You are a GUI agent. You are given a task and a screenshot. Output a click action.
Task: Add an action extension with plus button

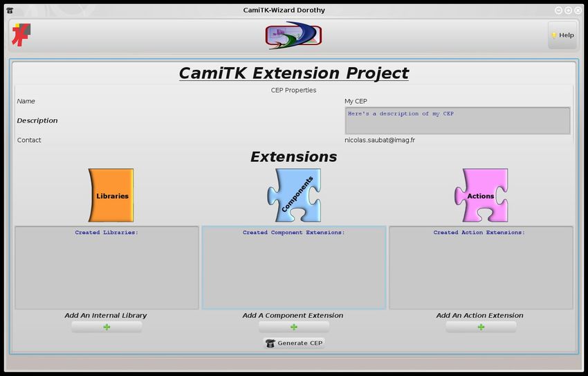[481, 328]
